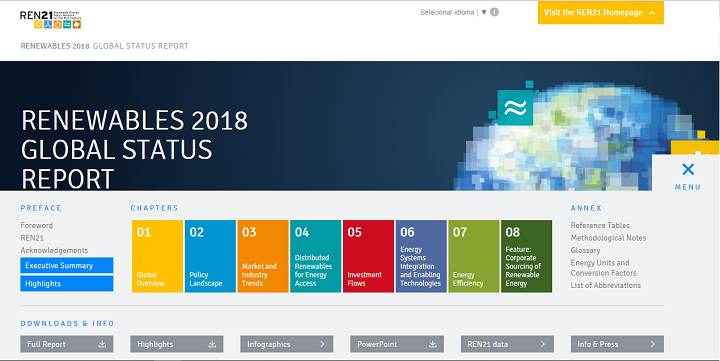This screenshot has height=361, width=720.
Task: Select the Highlights preface button
Action: (67, 283)
